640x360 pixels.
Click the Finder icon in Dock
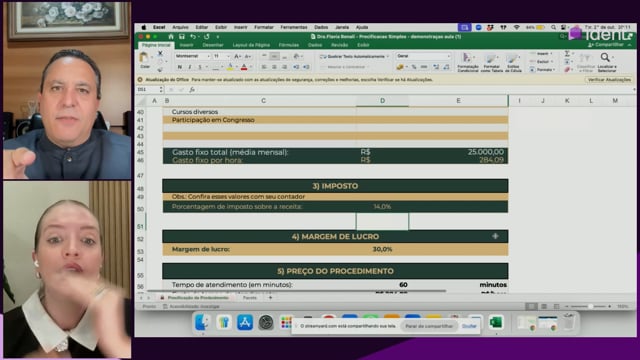(202, 322)
